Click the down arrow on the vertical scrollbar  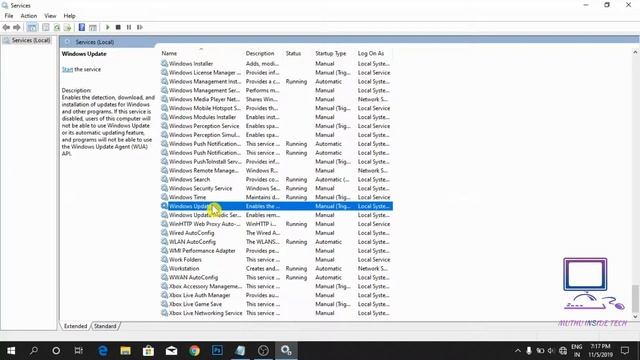click(x=635, y=317)
